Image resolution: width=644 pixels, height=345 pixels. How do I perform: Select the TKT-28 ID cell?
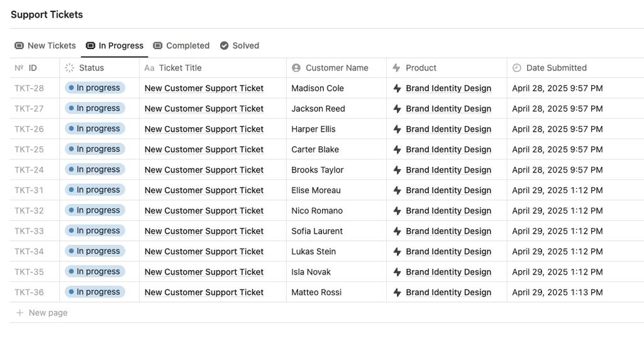point(35,88)
